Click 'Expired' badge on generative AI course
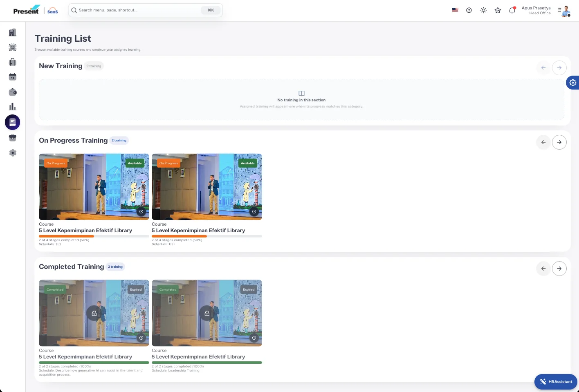 (136, 289)
